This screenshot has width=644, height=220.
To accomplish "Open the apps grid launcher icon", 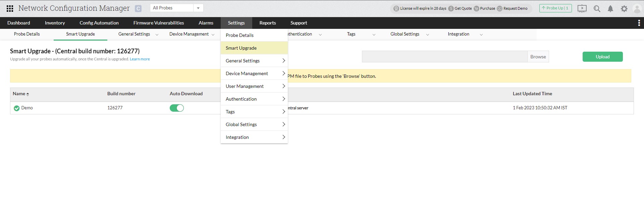I will pos(10,9).
